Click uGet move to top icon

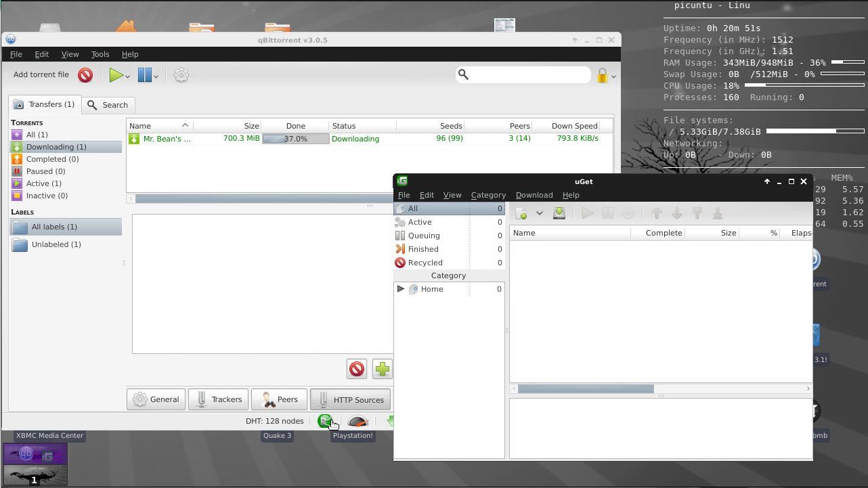(x=697, y=213)
